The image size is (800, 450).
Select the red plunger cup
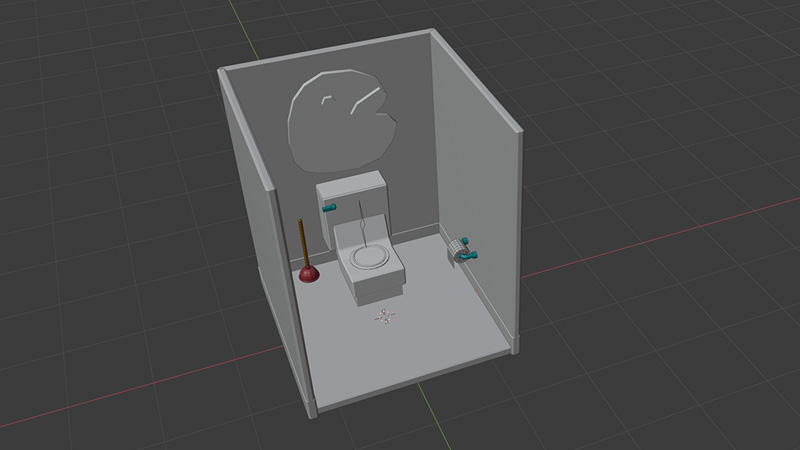[x=309, y=274]
